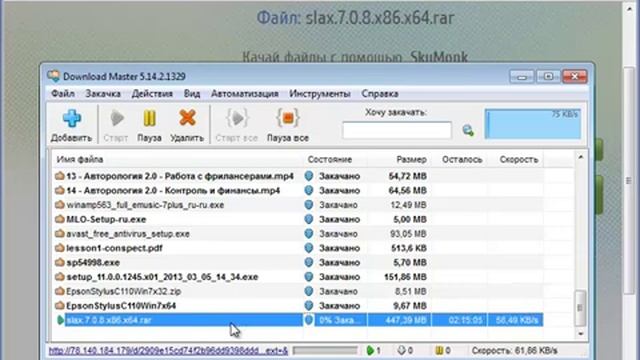This screenshot has height=360, width=640.
Task: Open the Действия menu
Action: pyautogui.click(x=152, y=94)
